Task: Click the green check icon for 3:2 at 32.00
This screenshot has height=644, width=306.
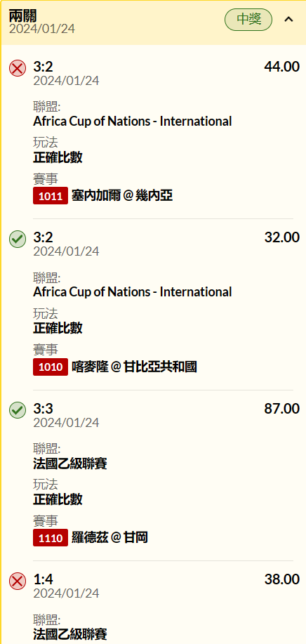Action: click(x=18, y=239)
